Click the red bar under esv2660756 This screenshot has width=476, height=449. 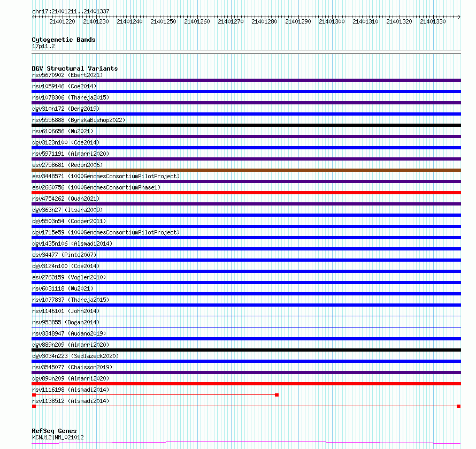tap(246, 193)
